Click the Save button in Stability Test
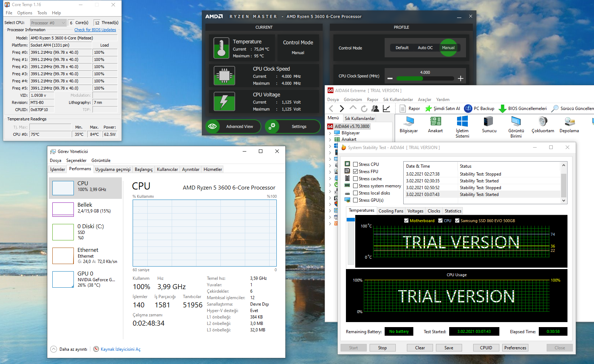The height and width of the screenshot is (364, 594). [449, 348]
